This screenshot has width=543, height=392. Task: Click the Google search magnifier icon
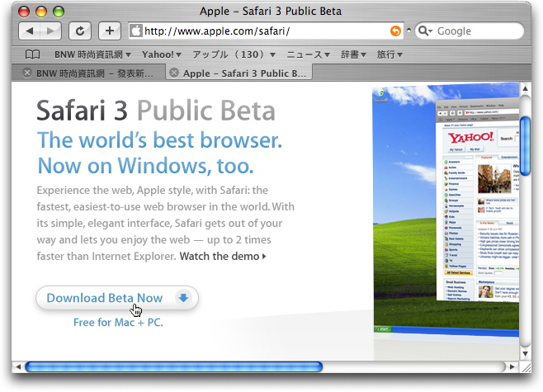424,31
